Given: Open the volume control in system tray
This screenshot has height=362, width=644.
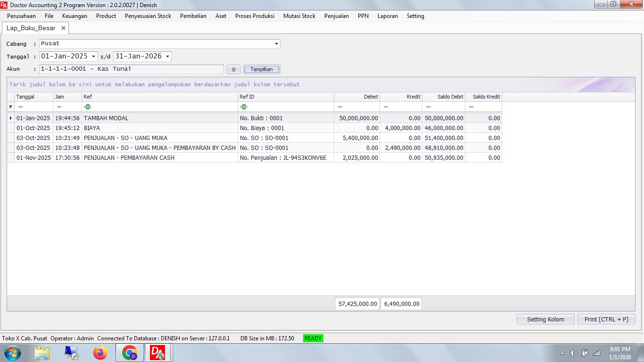Looking at the screenshot, I should click(x=573, y=353).
